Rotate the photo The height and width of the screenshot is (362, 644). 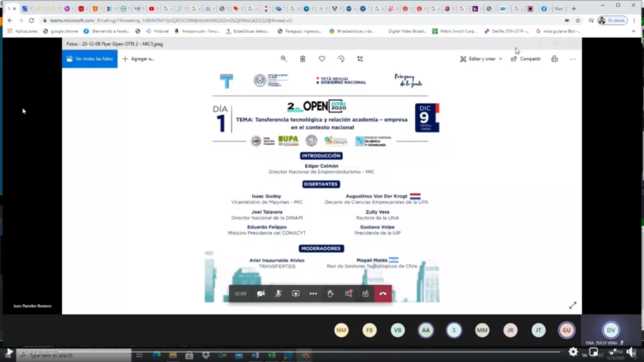[x=341, y=59]
